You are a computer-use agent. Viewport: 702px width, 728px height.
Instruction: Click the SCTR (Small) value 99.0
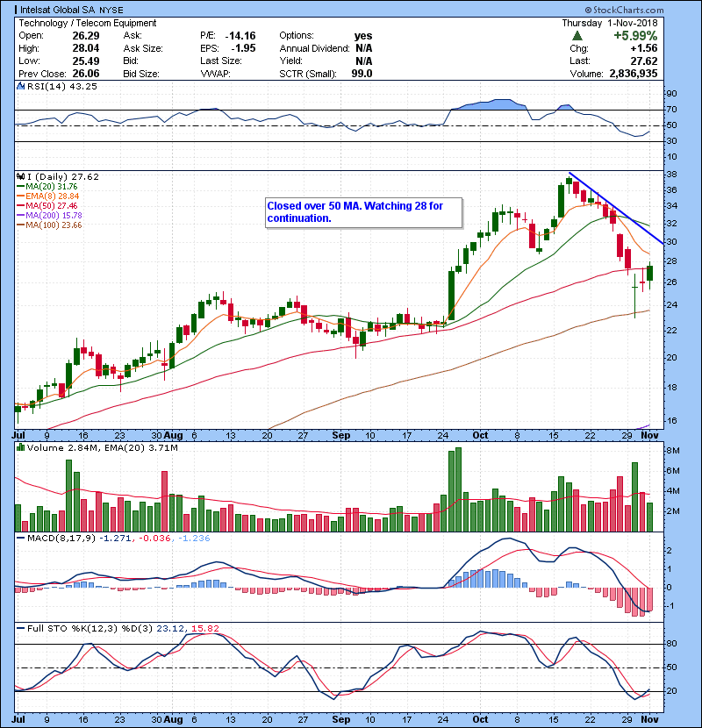click(362, 74)
